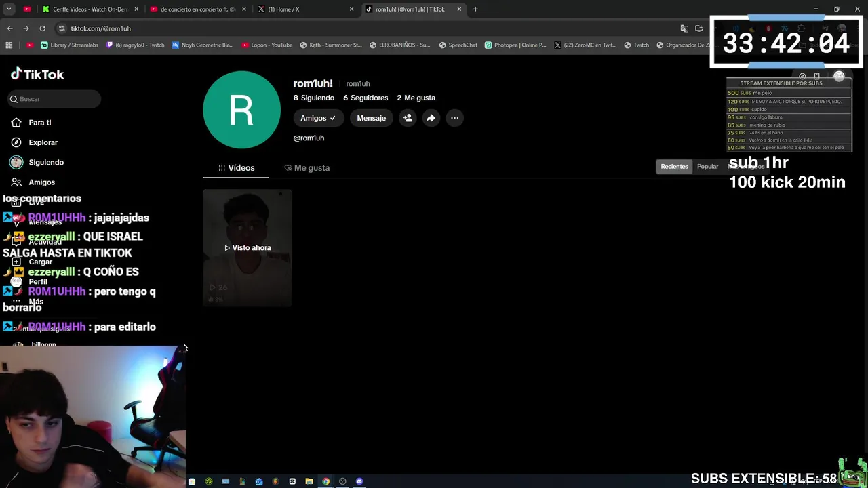Open File Explorer from the taskbar
The height and width of the screenshot is (488, 868).
click(309, 481)
